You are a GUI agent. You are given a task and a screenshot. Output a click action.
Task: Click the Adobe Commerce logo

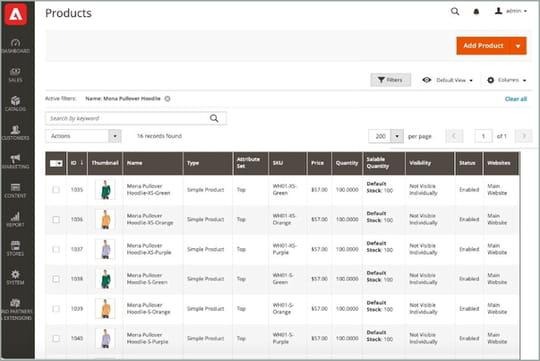pos(16,14)
